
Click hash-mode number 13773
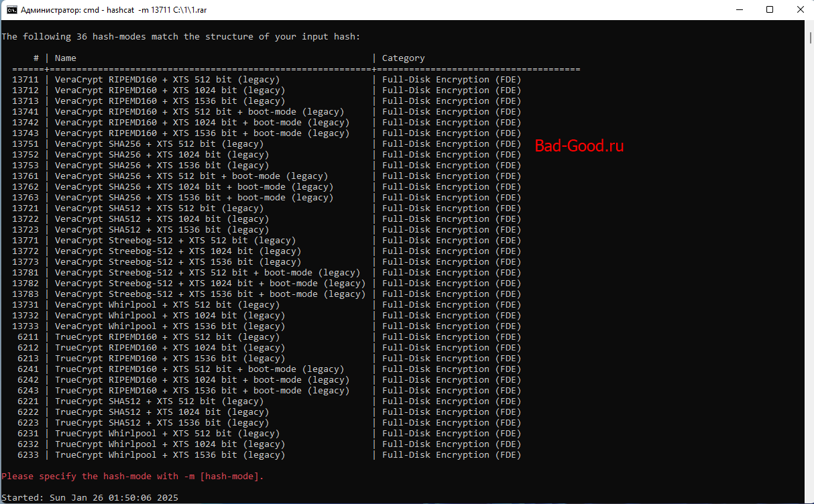coord(25,262)
